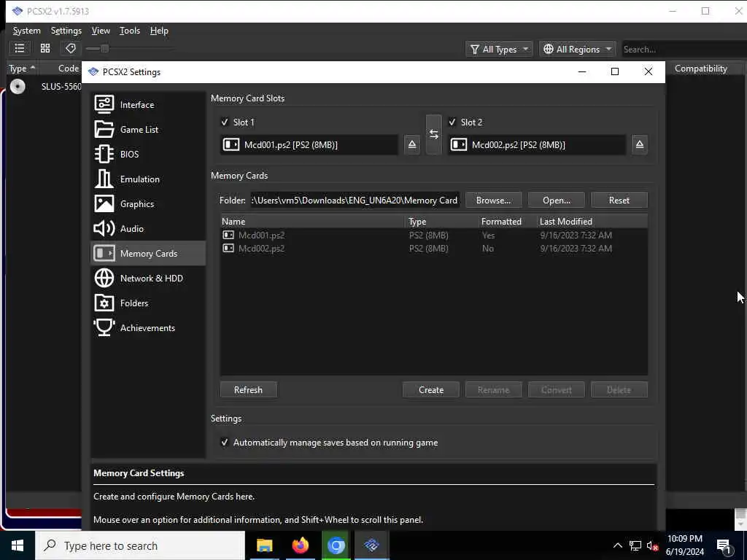The width and height of the screenshot is (747, 560).
Task: Open Graphics settings
Action: pos(148,203)
